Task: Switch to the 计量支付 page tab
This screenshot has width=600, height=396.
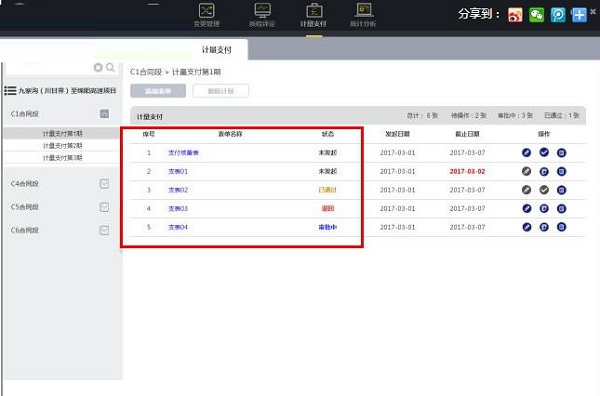Action: (x=217, y=50)
